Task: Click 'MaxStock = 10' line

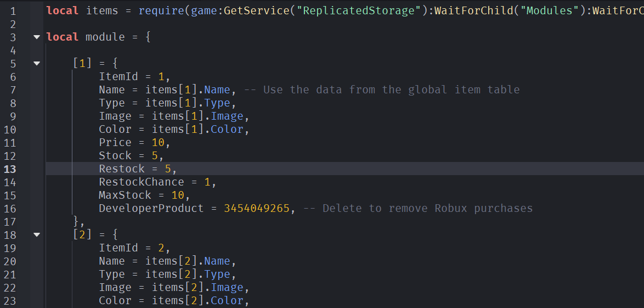Action: point(144,195)
